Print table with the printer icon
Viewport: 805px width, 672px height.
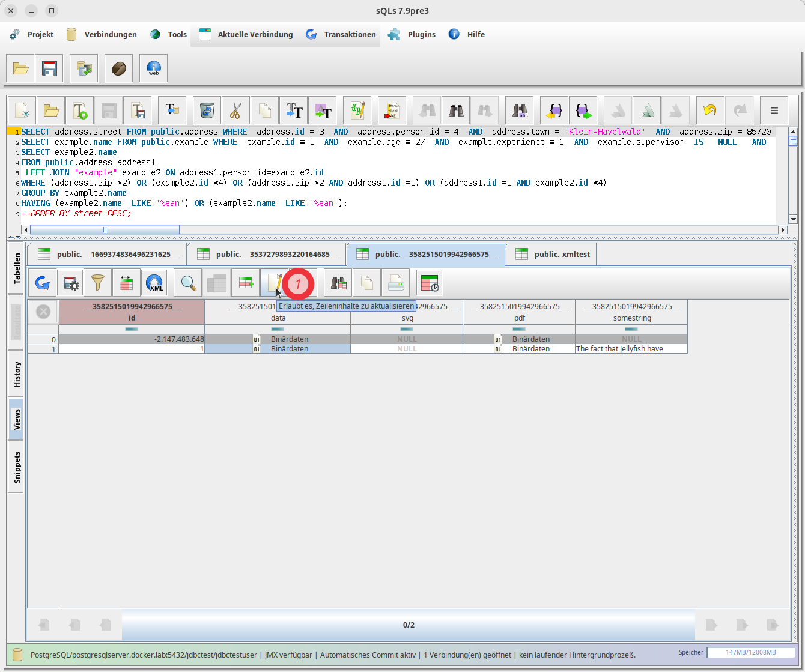click(396, 283)
